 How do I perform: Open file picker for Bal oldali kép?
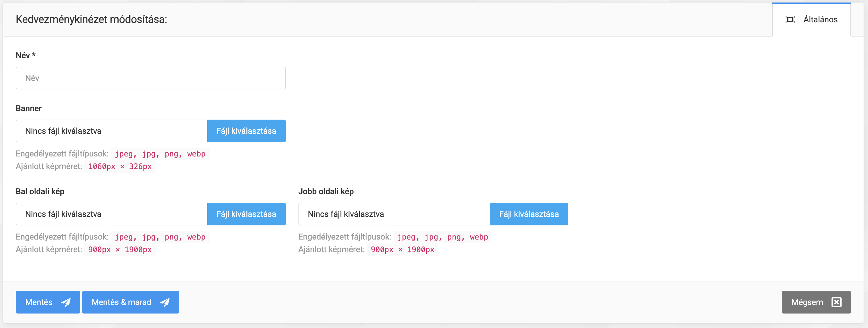(x=246, y=214)
